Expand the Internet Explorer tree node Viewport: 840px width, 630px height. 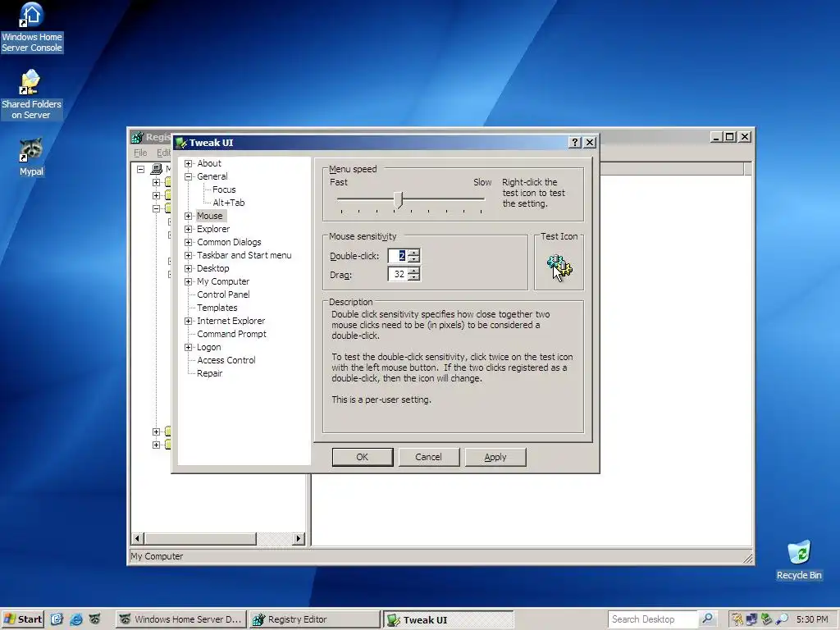pyautogui.click(x=188, y=321)
